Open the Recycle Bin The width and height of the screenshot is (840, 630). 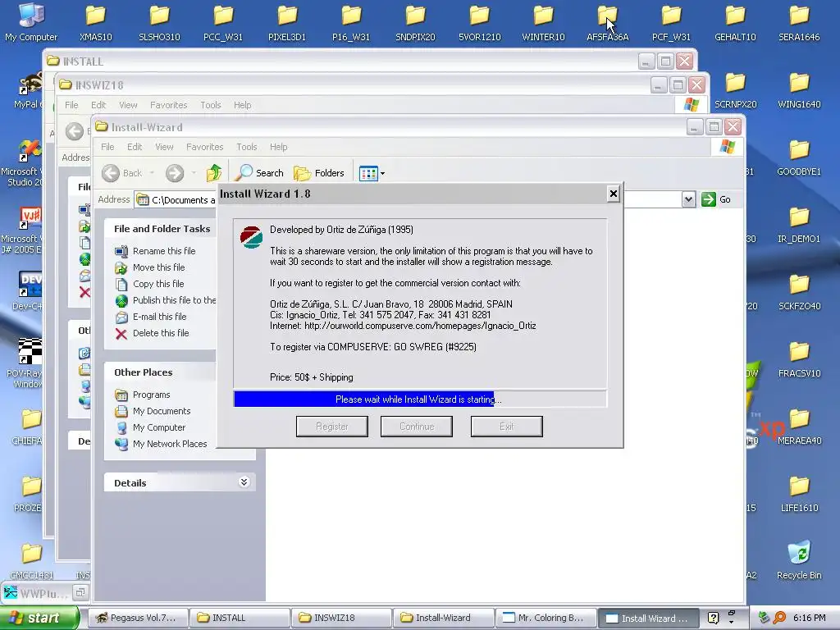click(799, 561)
